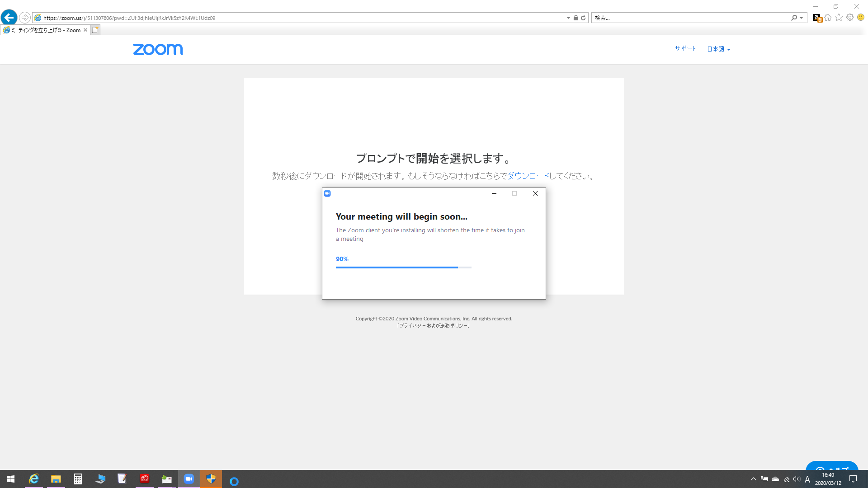This screenshot has height=488, width=868.
Task: Close the Zoom installer dialog
Action: 535,193
